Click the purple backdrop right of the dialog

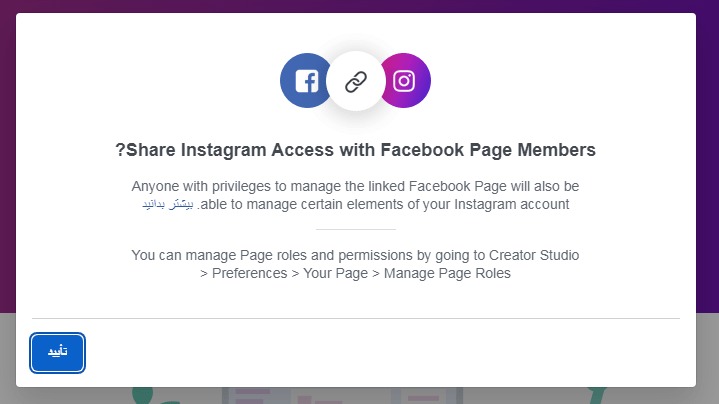tap(708, 160)
